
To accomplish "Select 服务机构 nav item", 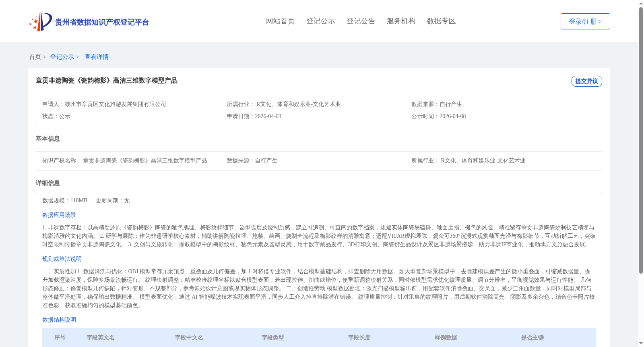I will pyautogui.click(x=401, y=21).
